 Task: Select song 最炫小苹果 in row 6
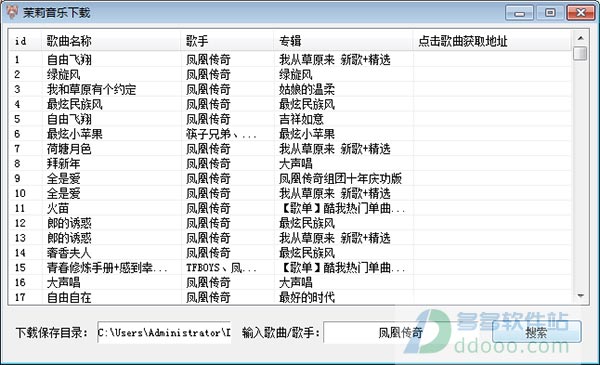pos(75,134)
